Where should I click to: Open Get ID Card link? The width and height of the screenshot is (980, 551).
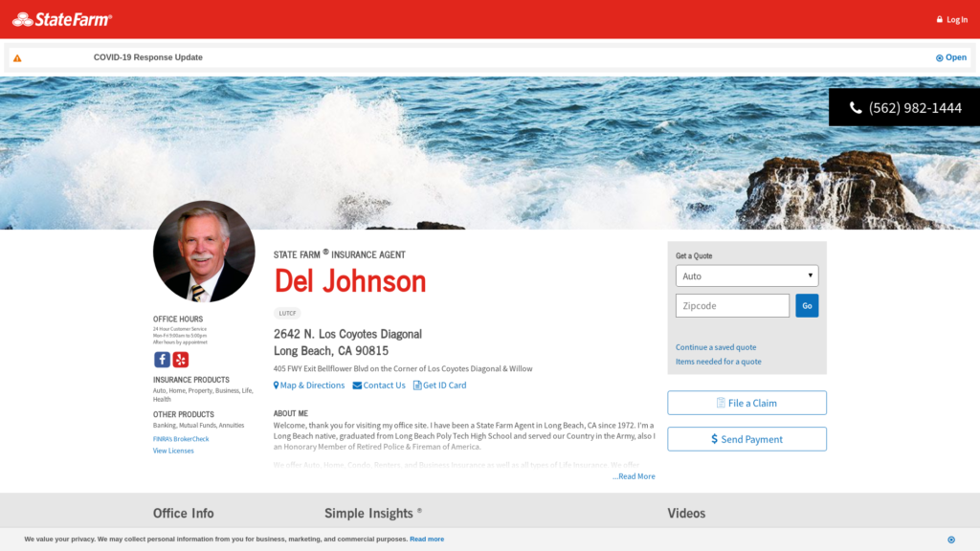tap(439, 386)
